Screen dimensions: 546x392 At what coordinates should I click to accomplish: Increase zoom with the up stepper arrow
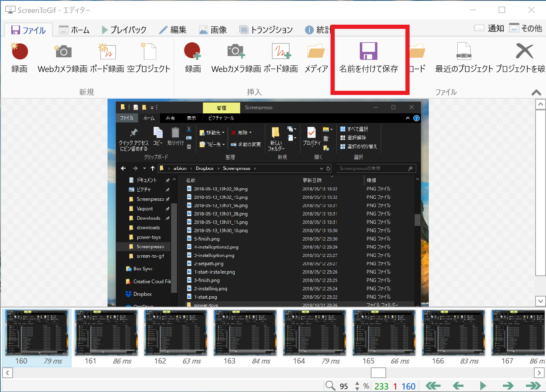click(357, 383)
